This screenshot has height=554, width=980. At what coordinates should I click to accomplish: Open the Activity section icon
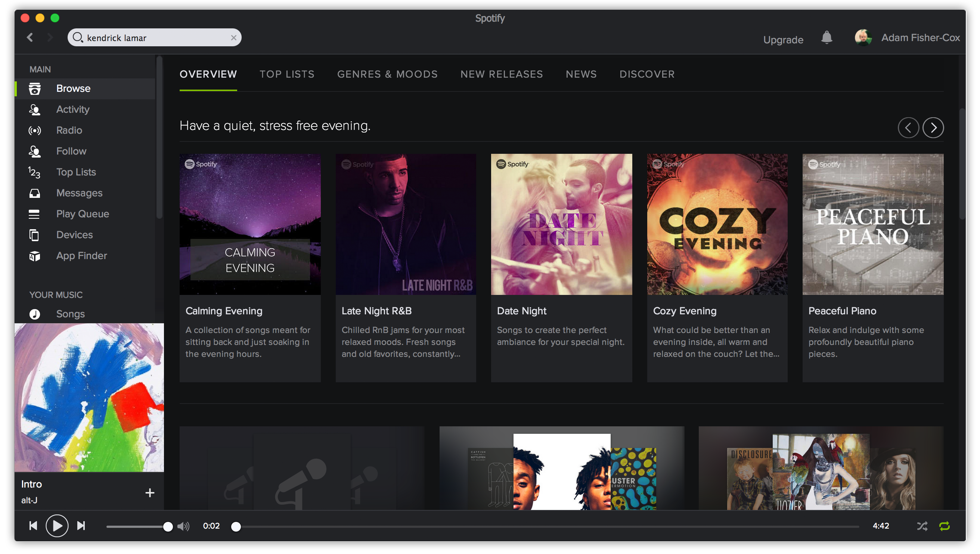coord(35,110)
